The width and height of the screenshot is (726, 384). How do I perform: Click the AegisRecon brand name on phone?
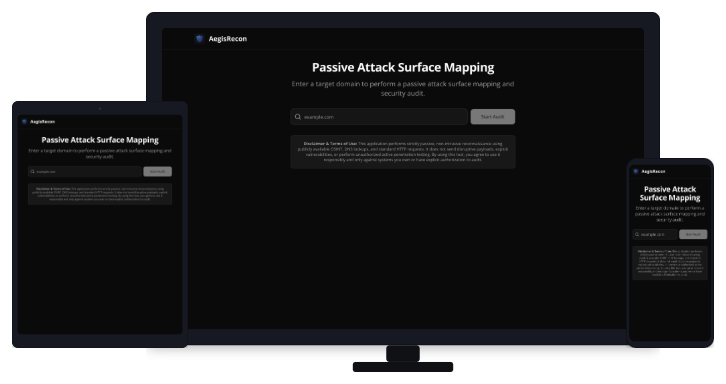653,171
